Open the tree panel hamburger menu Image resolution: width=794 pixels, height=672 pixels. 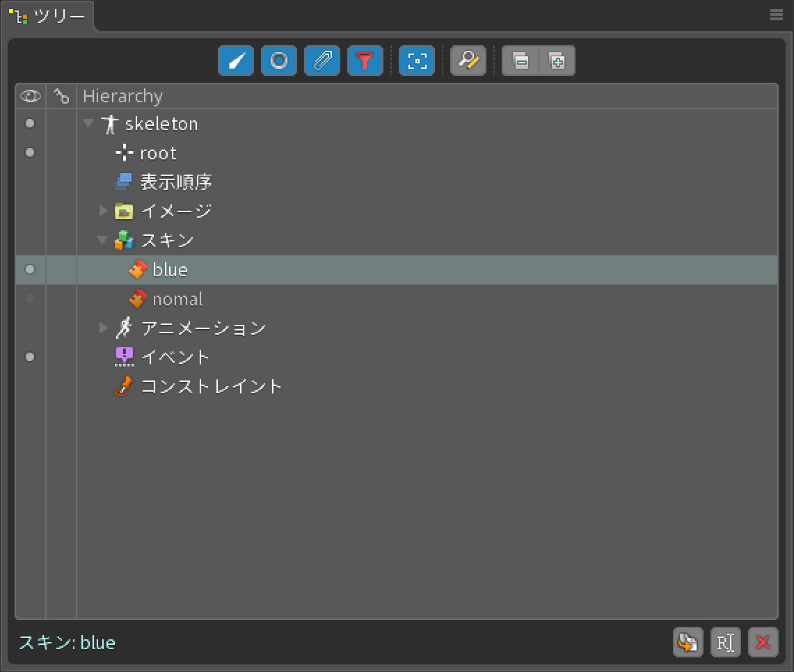777,15
